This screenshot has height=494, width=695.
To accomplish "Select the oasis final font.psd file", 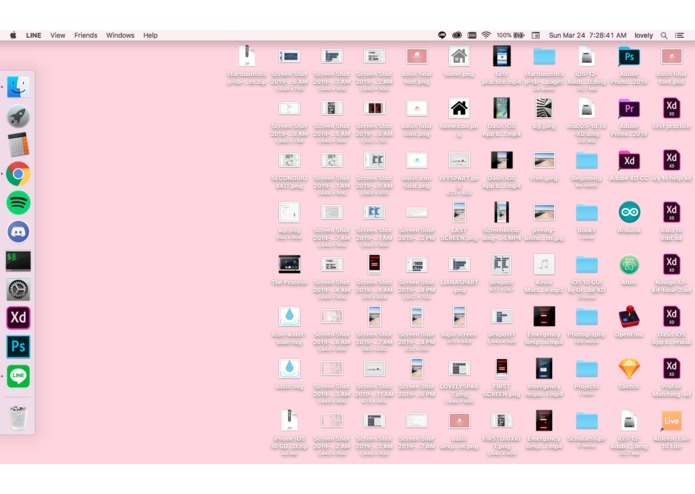I will tap(671, 56).
